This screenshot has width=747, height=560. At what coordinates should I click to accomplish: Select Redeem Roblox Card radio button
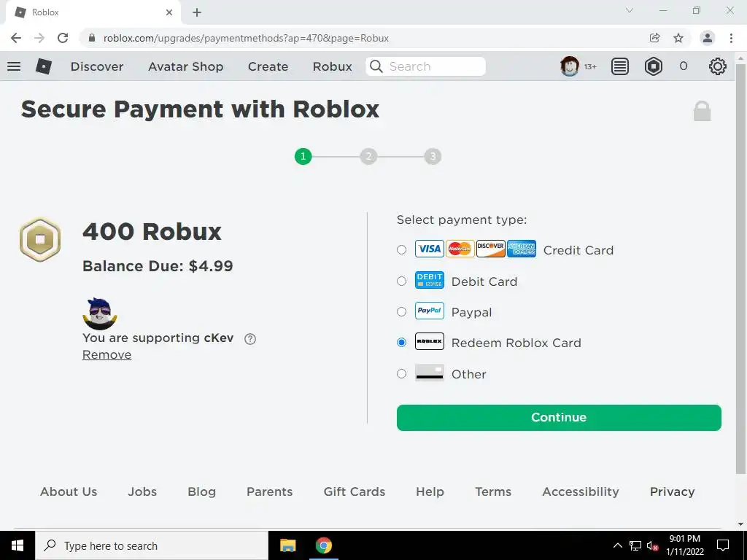coord(402,343)
